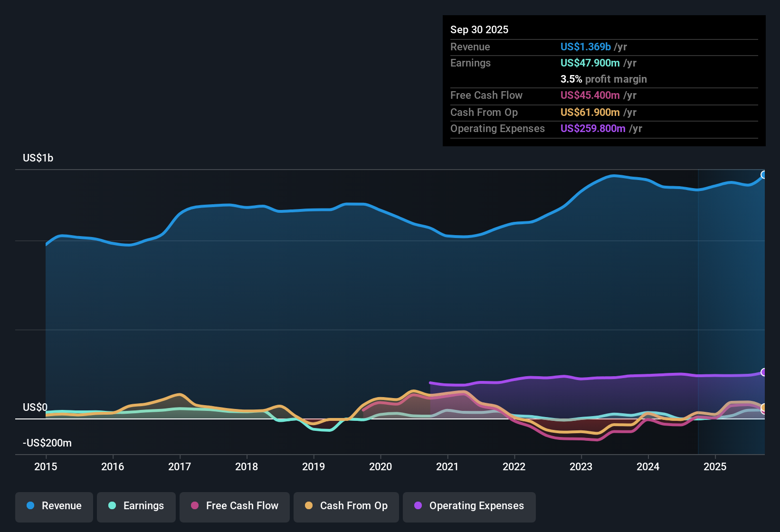Select the Operating Expenses endpoint circle marker

tap(764, 372)
